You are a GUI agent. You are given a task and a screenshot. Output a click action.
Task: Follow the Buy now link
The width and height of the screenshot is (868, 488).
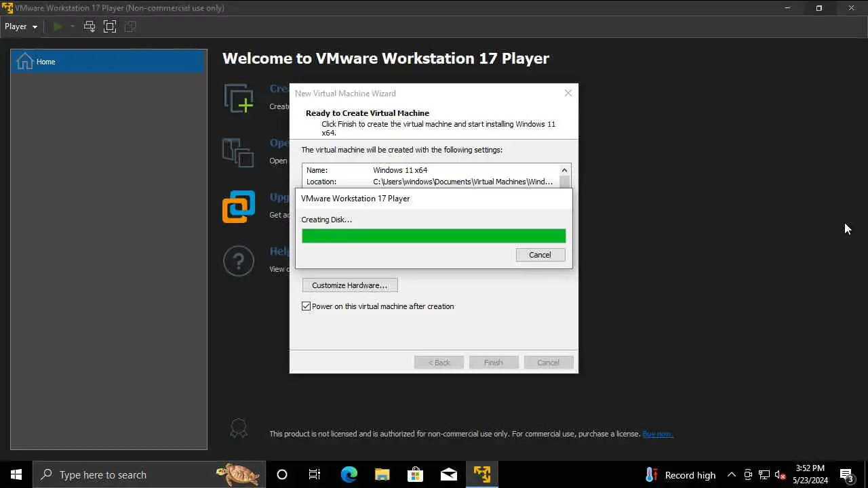click(x=658, y=434)
